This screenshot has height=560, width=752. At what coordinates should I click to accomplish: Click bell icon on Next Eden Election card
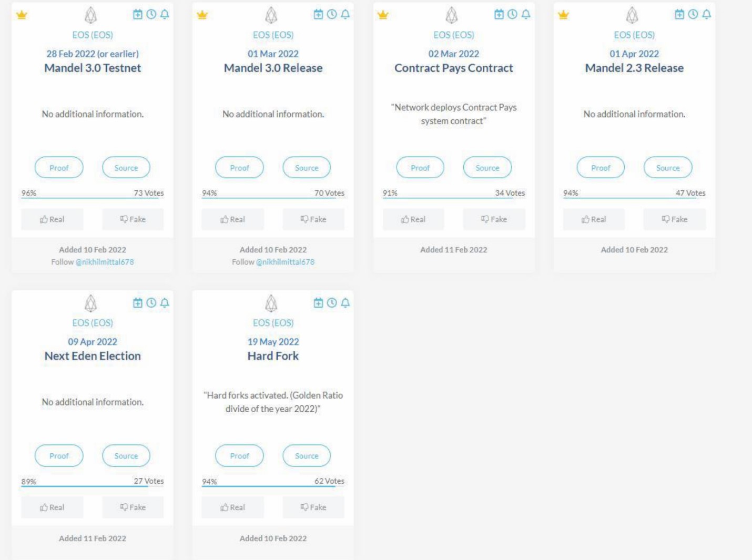click(165, 303)
